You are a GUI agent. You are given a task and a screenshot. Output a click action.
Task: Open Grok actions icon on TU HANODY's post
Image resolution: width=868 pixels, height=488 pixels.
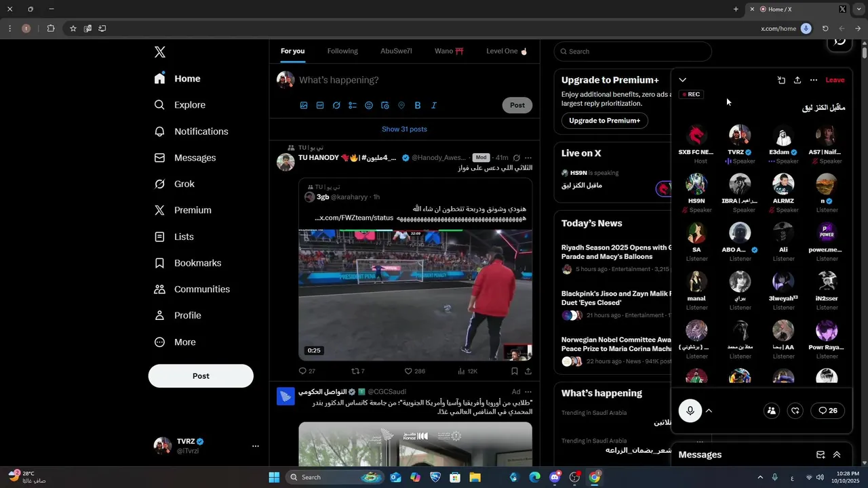517,158
